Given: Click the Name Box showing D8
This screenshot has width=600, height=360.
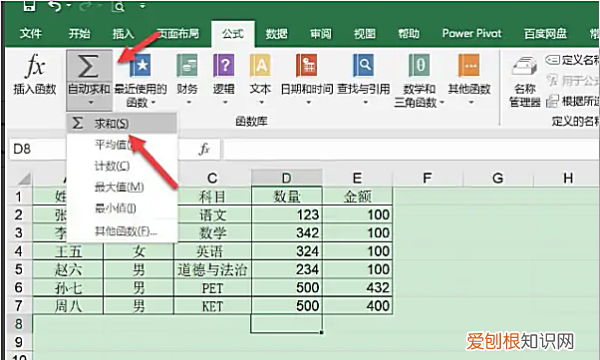Looking at the screenshot, I should click(x=38, y=149).
